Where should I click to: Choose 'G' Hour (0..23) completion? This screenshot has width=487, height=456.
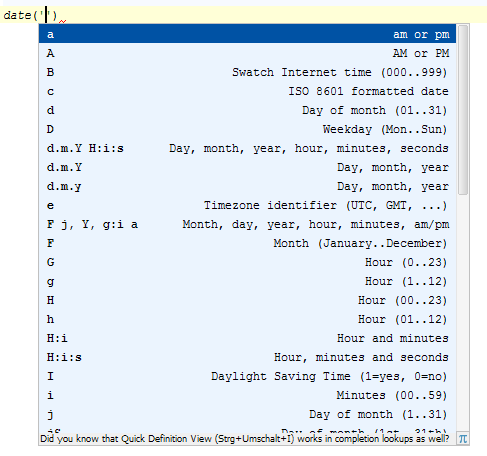coord(247,262)
